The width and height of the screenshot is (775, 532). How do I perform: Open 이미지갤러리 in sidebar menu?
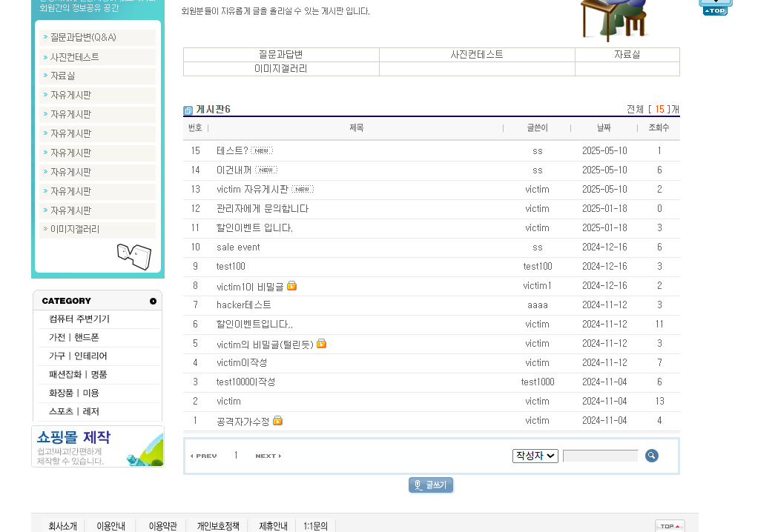(75, 229)
